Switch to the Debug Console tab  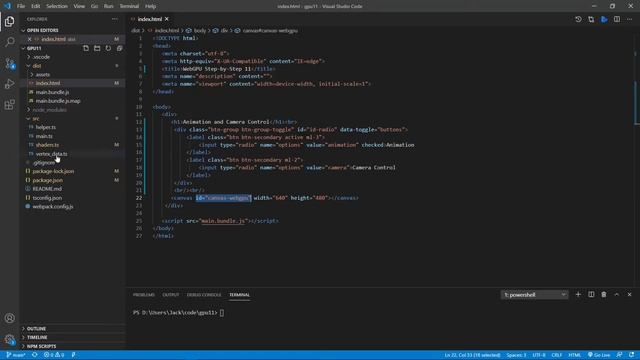[x=204, y=295]
